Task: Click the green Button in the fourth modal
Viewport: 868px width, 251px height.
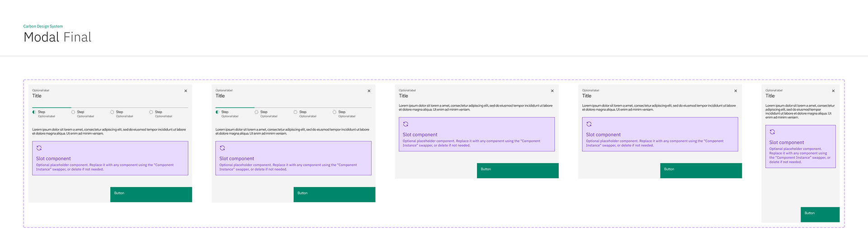Action: (701, 170)
